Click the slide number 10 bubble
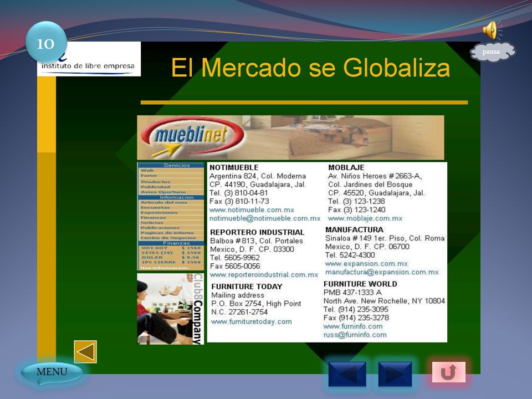Image resolution: width=532 pixels, height=399 pixels. pyautogui.click(x=46, y=43)
